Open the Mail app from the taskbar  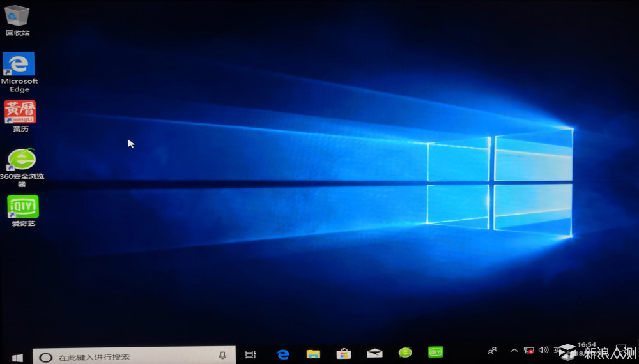click(x=374, y=353)
